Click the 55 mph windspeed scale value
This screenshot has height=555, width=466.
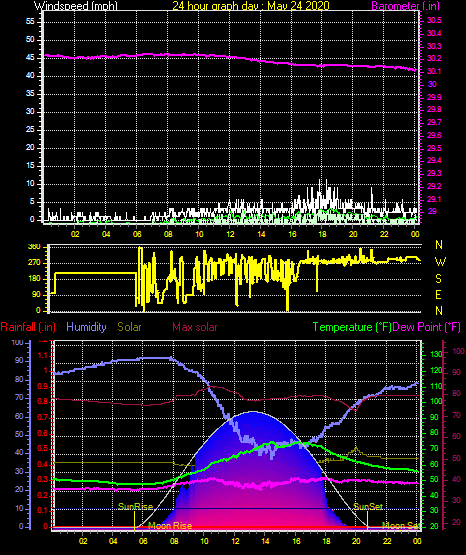pyautogui.click(x=30, y=22)
